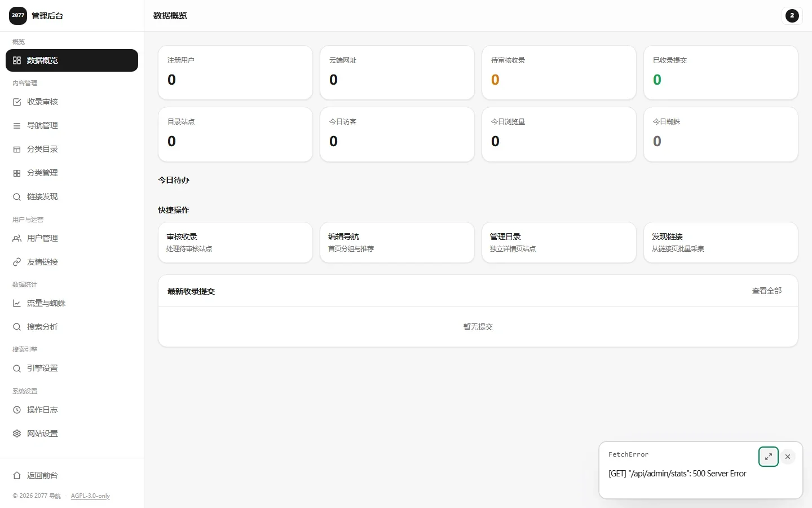
Task: Click 查看全部 link
Action: click(767, 291)
